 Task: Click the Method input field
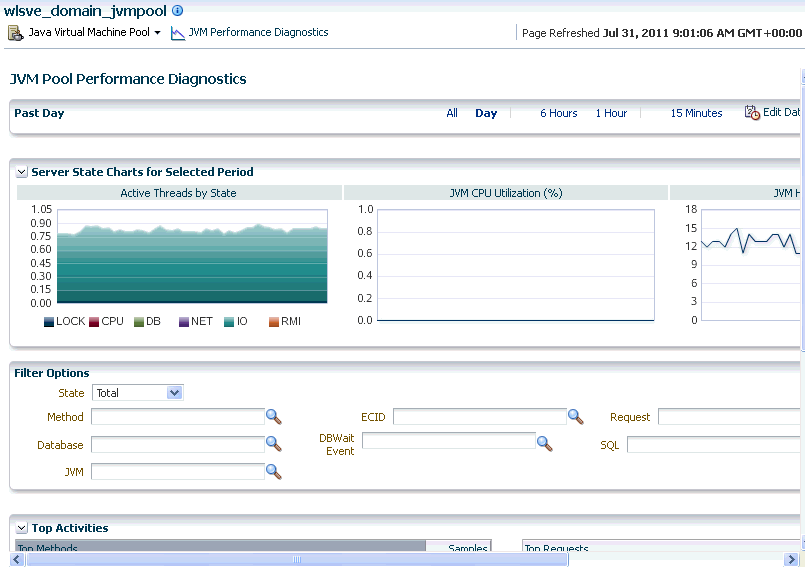pos(178,417)
